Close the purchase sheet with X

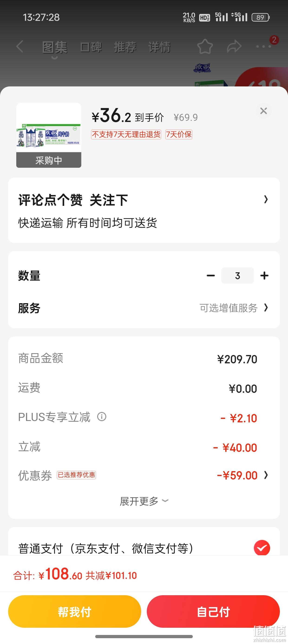264,111
